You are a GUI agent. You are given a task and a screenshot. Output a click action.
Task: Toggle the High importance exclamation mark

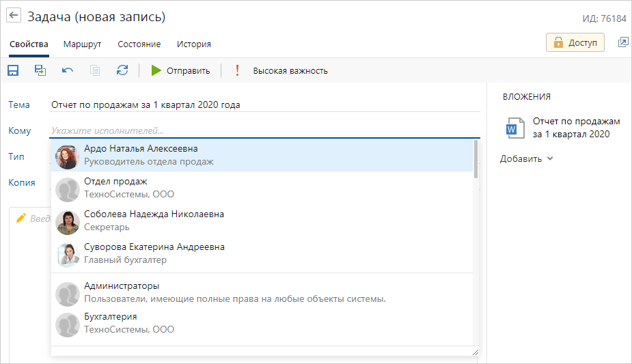[238, 70]
